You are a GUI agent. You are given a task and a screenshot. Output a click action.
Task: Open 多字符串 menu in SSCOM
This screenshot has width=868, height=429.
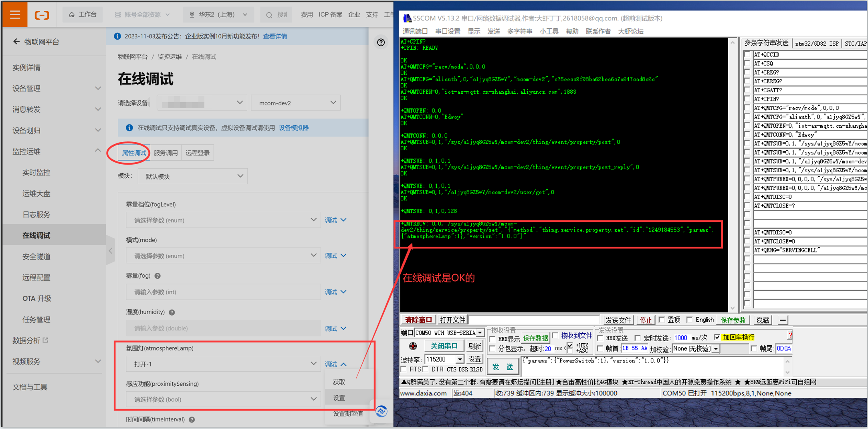(x=519, y=31)
